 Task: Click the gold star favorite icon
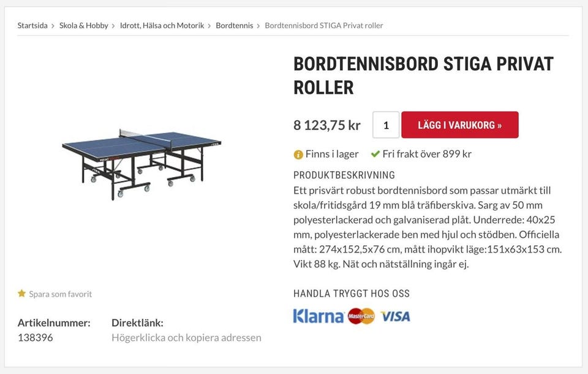point(22,294)
